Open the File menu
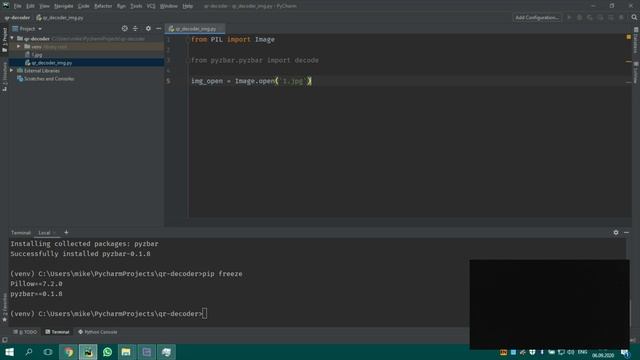The width and height of the screenshot is (640, 360). 18,6
